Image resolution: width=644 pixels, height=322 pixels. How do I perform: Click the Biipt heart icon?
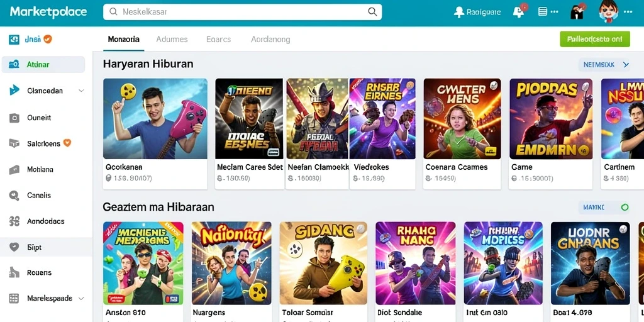(14, 247)
